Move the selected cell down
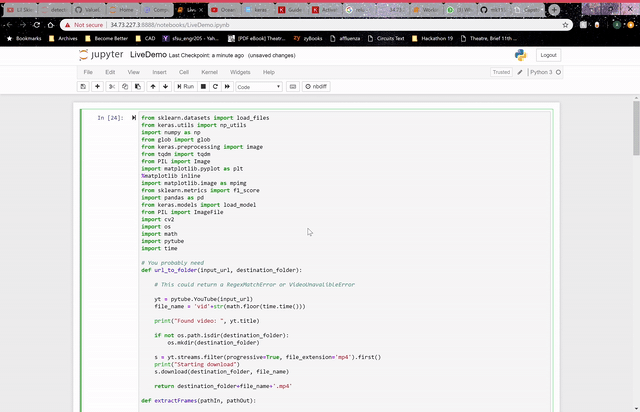The width and height of the screenshot is (640, 412). click(165, 87)
